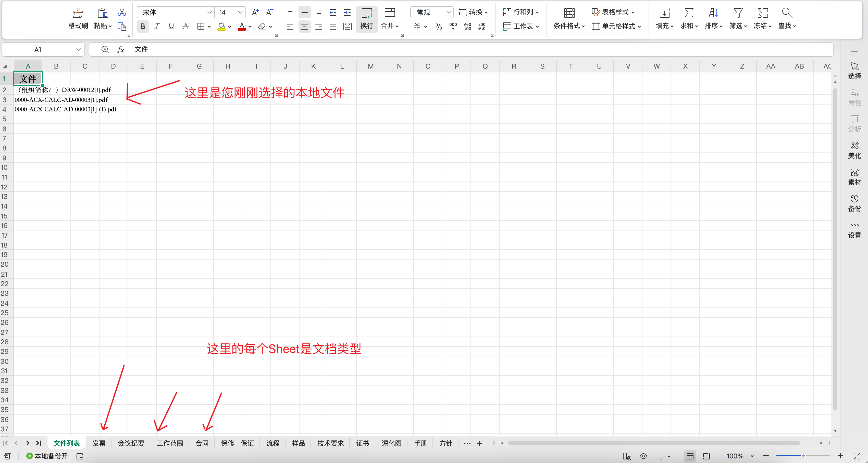The width and height of the screenshot is (868, 463).
Task: Add a new sheet with plus button
Action: [x=479, y=443]
